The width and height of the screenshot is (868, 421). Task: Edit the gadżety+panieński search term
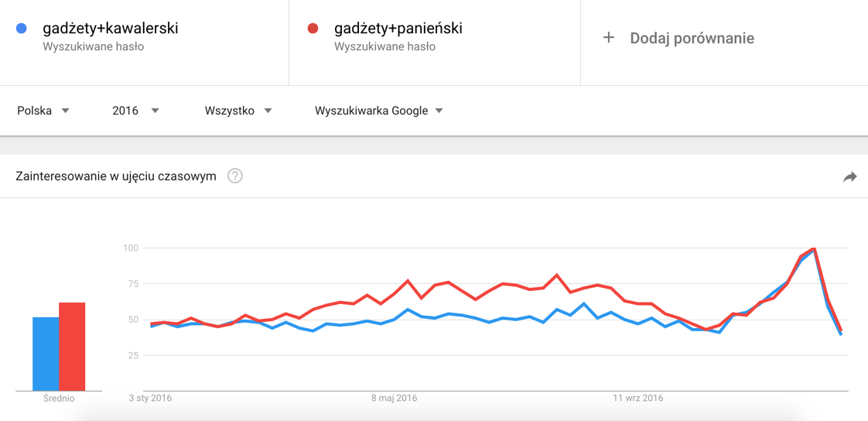(398, 29)
